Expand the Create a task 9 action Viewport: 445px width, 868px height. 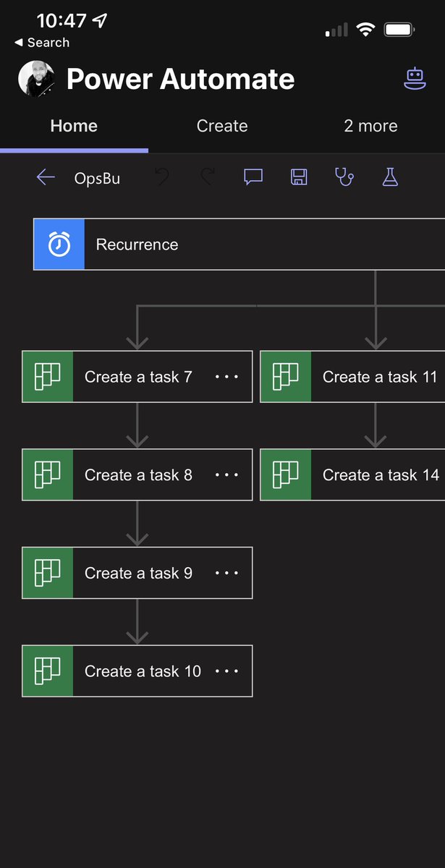tap(137, 573)
